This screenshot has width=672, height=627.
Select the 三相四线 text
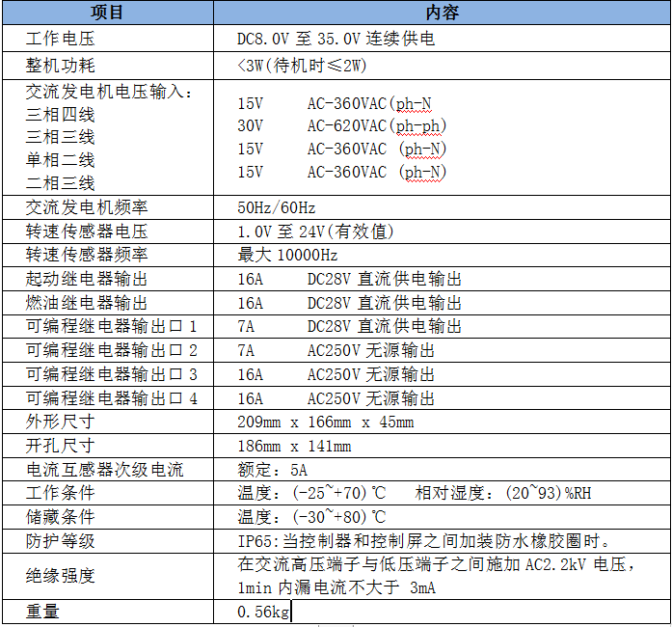coord(60,115)
